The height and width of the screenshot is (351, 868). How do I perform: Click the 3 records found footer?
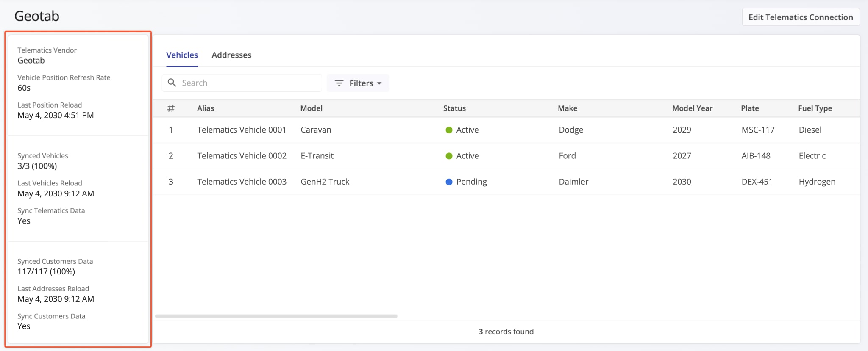[x=506, y=332]
